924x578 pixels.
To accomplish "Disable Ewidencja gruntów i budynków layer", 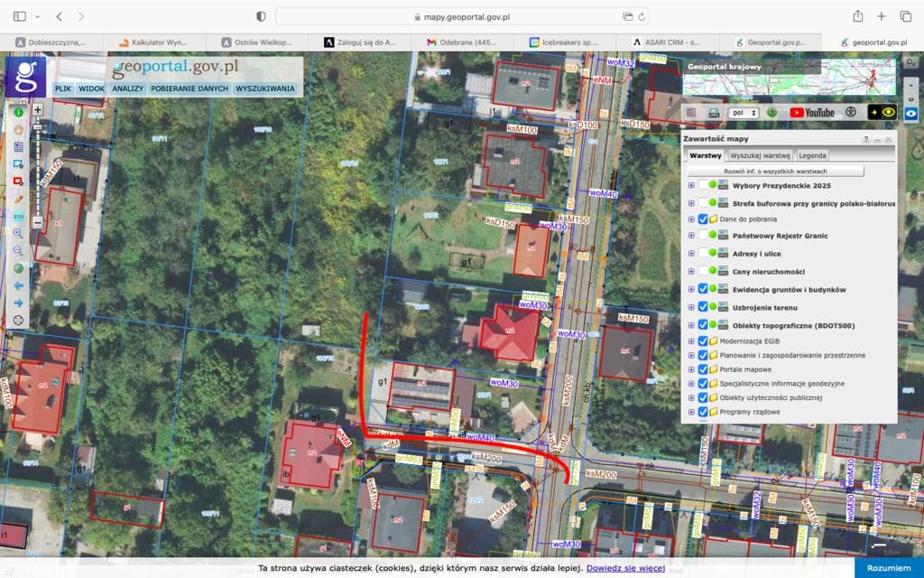I will (x=703, y=289).
